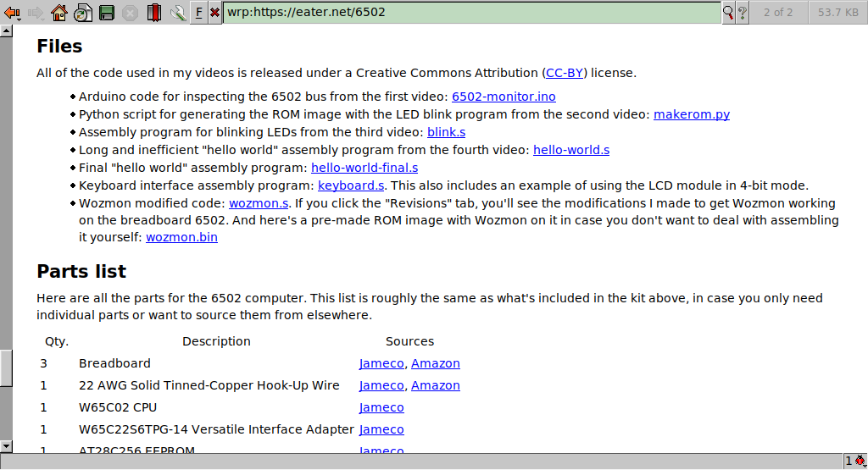Image resolution: width=868 pixels, height=470 pixels.
Task: Open Bookmarks with the red book icon
Action: click(x=153, y=12)
